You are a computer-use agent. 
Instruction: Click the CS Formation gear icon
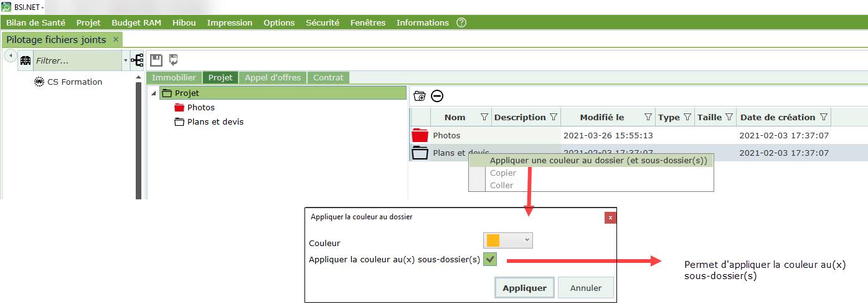pyautogui.click(x=39, y=82)
